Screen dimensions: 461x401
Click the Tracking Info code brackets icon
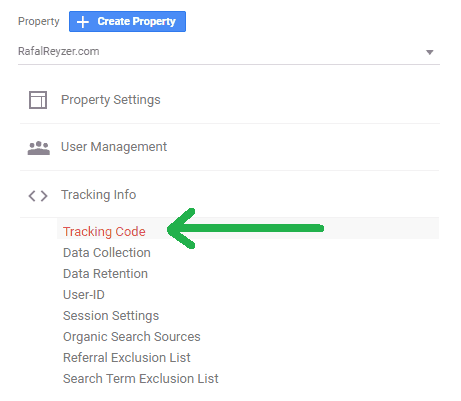coord(38,196)
